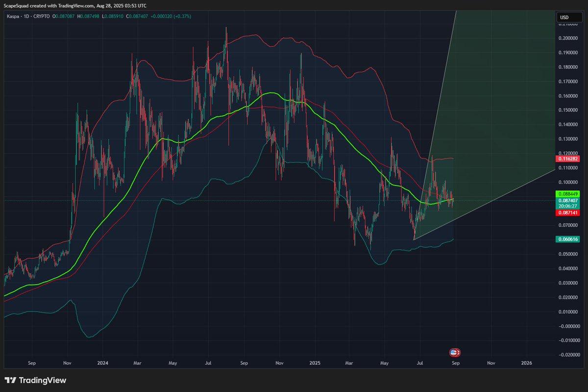Click the green 0.088449 moving average label
588x392 pixels.
point(568,194)
